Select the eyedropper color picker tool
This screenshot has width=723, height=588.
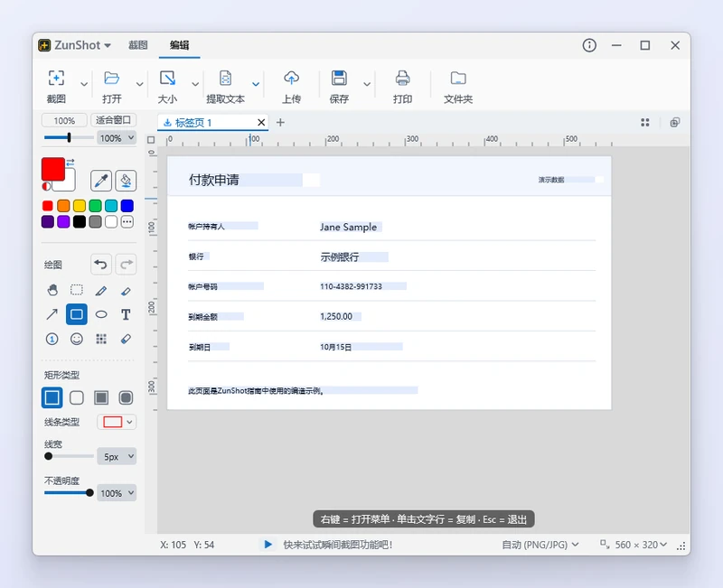tap(101, 181)
